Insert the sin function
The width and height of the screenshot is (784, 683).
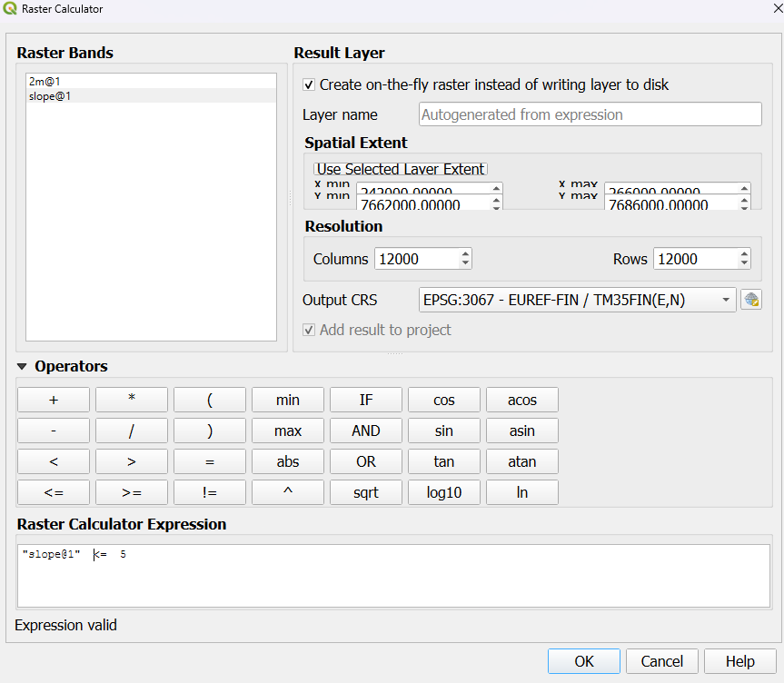tap(444, 431)
